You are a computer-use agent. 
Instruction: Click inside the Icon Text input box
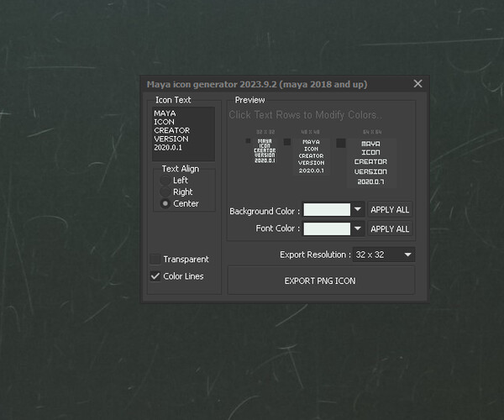pos(183,134)
